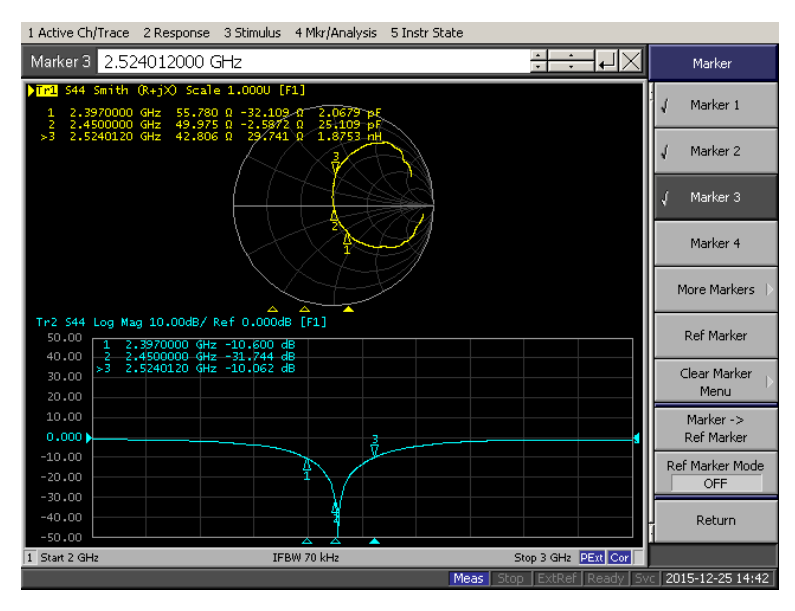Screen dimensions: 795x611
Task: Click the Cor correction status indicator
Action: tap(619, 558)
